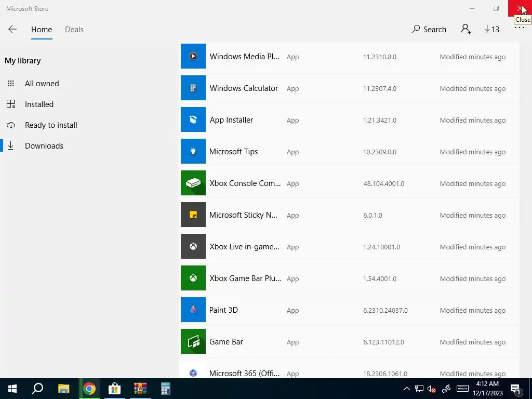Open the Windows Start menu
This screenshot has width=532, height=399.
coord(12,389)
